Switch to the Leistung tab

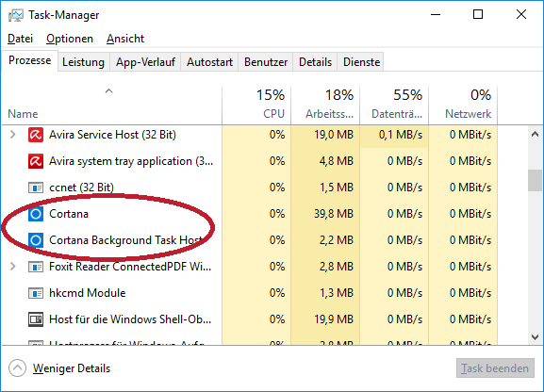pos(83,62)
